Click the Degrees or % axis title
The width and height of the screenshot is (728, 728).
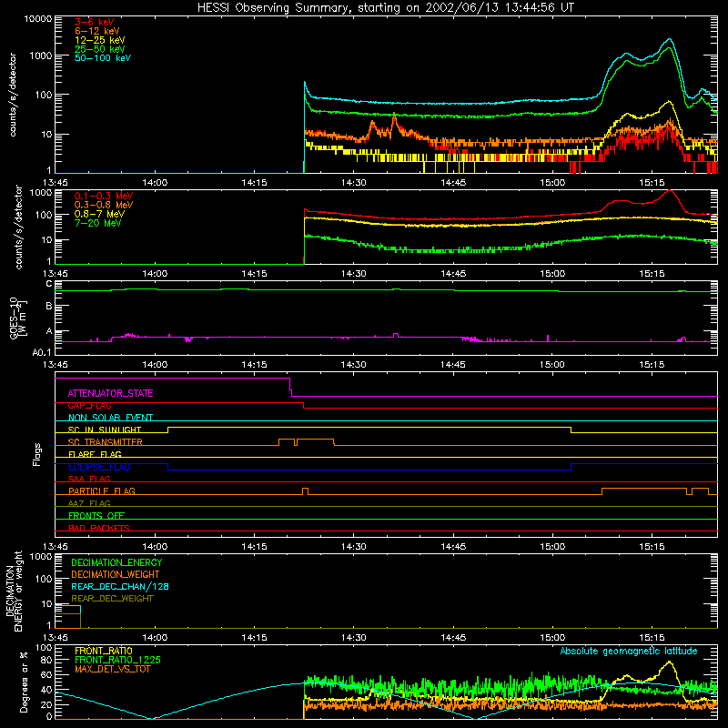point(24,682)
